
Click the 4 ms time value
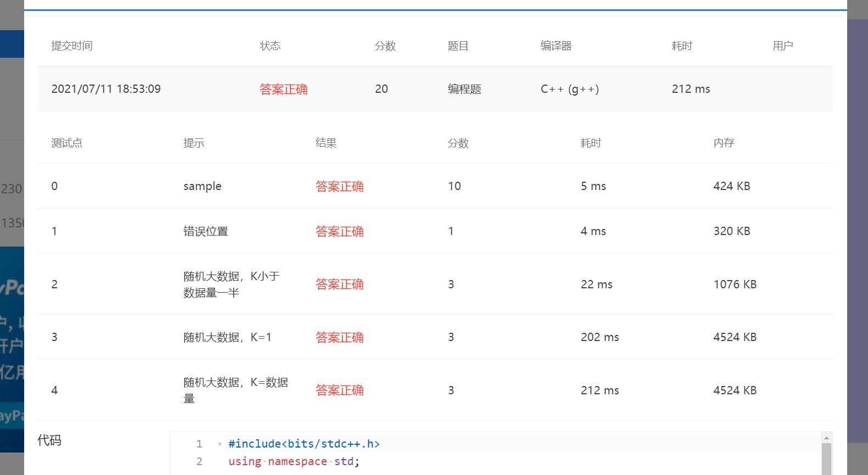(593, 231)
